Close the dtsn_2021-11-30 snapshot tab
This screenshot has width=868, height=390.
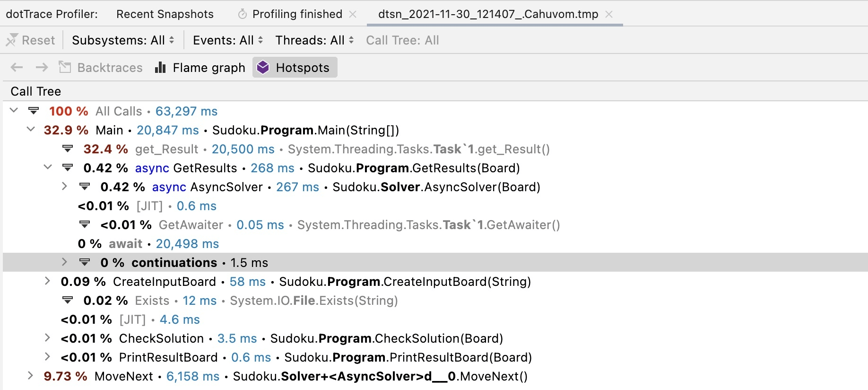609,14
